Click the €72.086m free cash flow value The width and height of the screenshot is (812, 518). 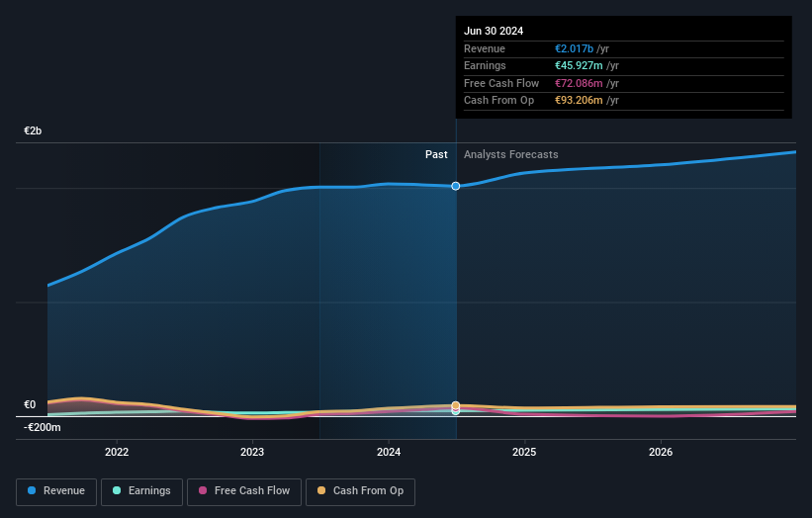[x=579, y=83]
